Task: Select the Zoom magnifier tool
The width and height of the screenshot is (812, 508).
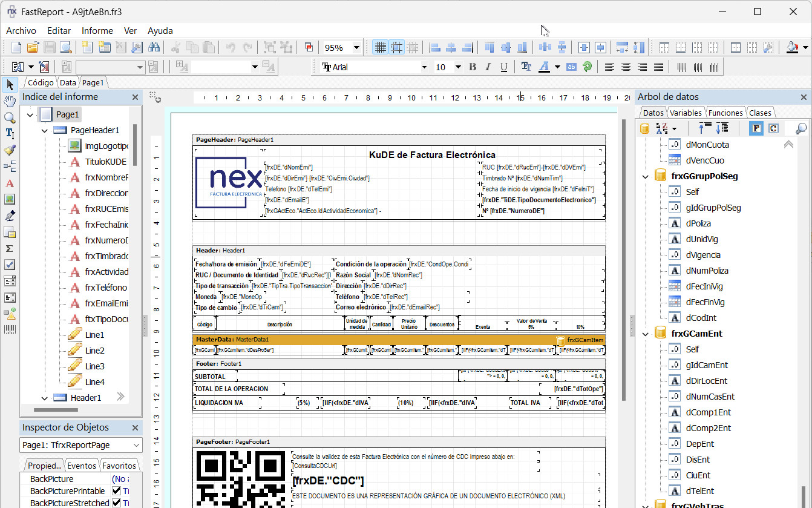Action: 10,117
